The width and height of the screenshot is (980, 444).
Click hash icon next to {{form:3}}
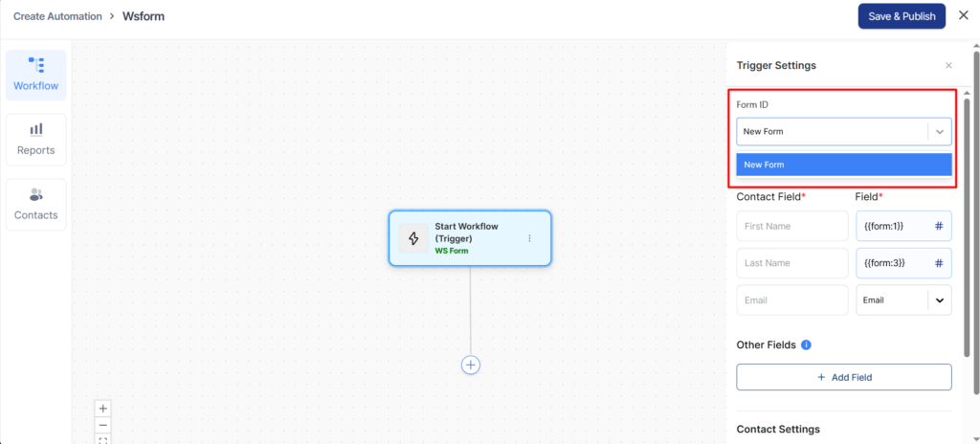938,263
